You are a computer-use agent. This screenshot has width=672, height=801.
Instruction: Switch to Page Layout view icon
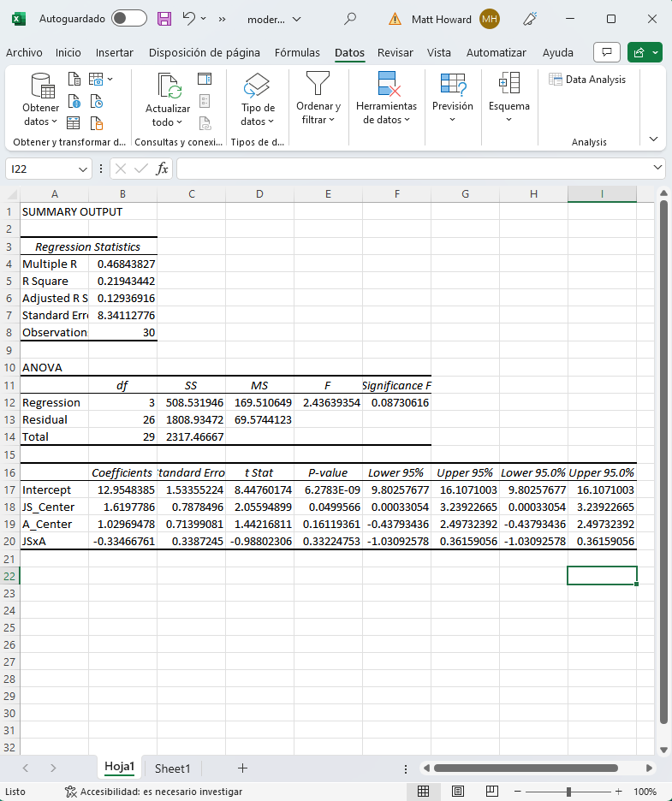[458, 792]
